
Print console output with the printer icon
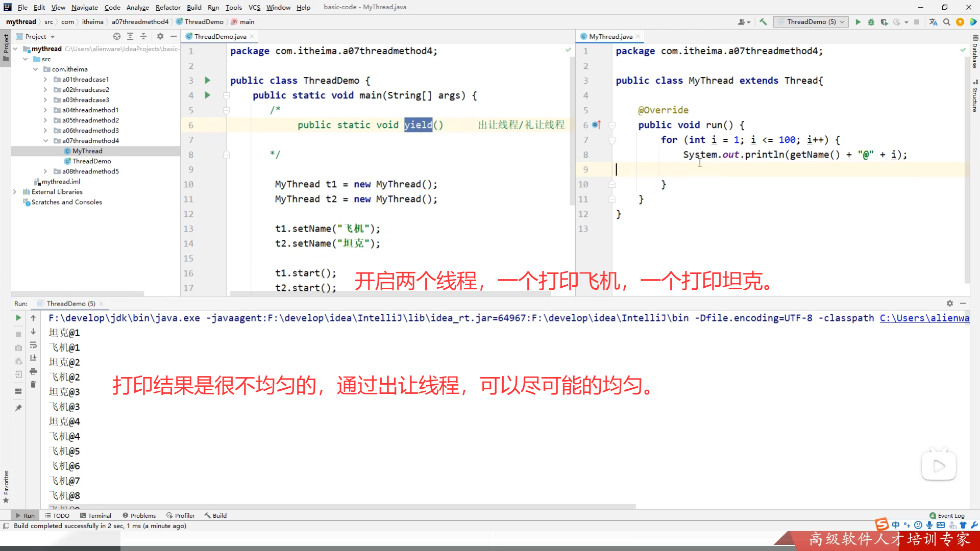click(33, 371)
